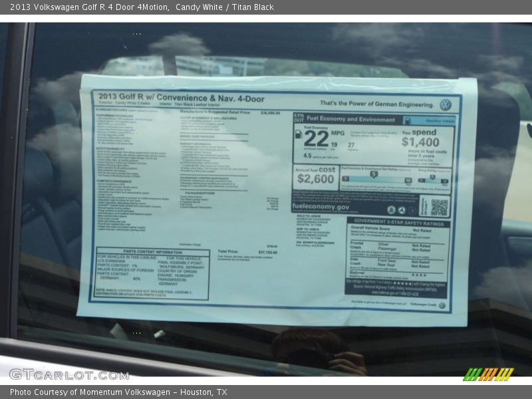
Task: Click the large '22' MPG figure
Action: [317, 138]
